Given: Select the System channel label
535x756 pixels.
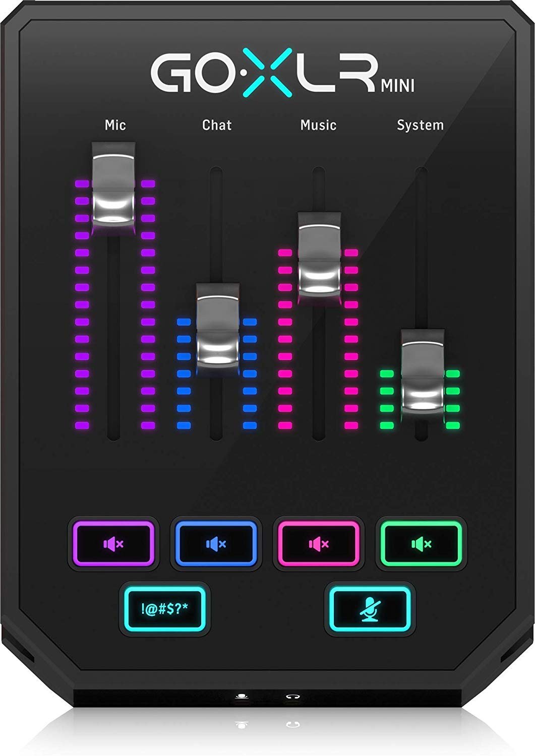Looking at the screenshot, I should point(421,124).
